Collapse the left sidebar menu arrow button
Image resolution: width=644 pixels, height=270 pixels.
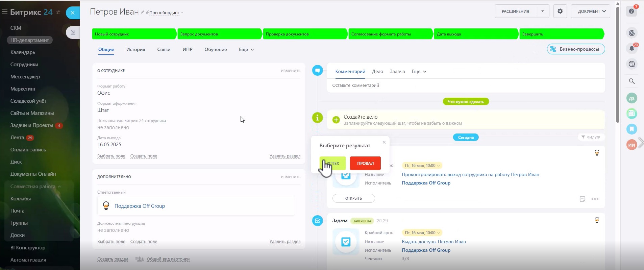coord(73,32)
